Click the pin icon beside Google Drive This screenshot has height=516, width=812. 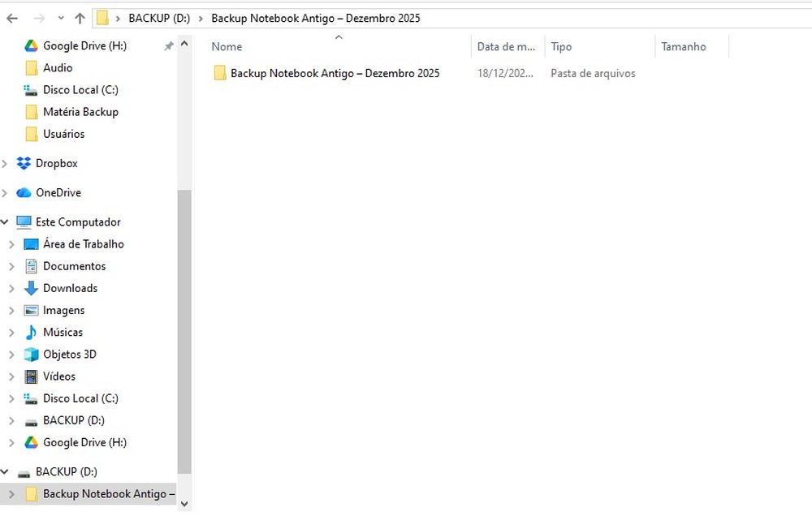168,46
